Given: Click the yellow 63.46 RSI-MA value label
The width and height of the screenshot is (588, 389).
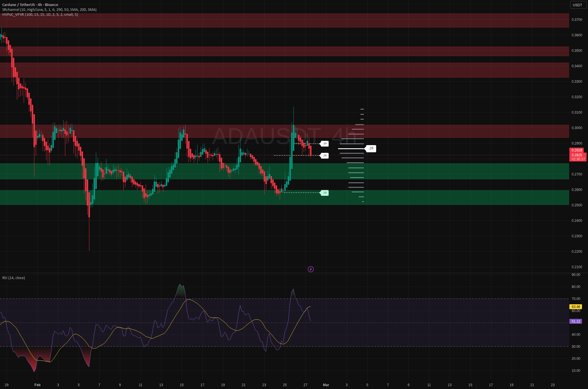Looking at the screenshot, I should tap(576, 307).
